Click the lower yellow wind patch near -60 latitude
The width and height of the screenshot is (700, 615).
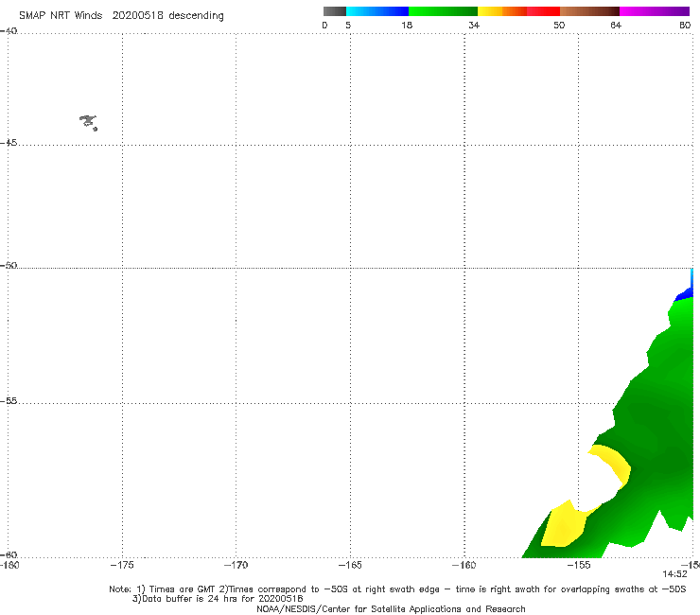click(x=564, y=525)
